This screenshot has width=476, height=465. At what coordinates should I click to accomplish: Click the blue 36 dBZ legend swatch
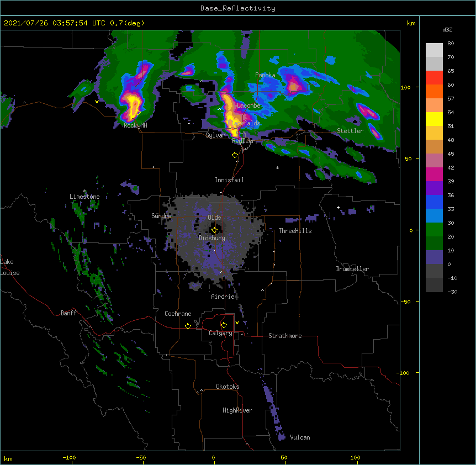click(x=434, y=202)
